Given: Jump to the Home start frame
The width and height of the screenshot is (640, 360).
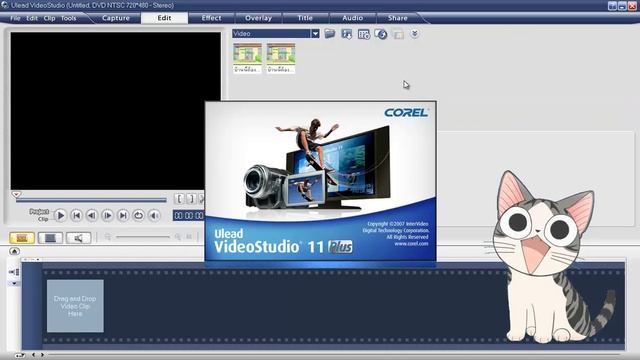Looking at the screenshot, I should coord(76,215).
